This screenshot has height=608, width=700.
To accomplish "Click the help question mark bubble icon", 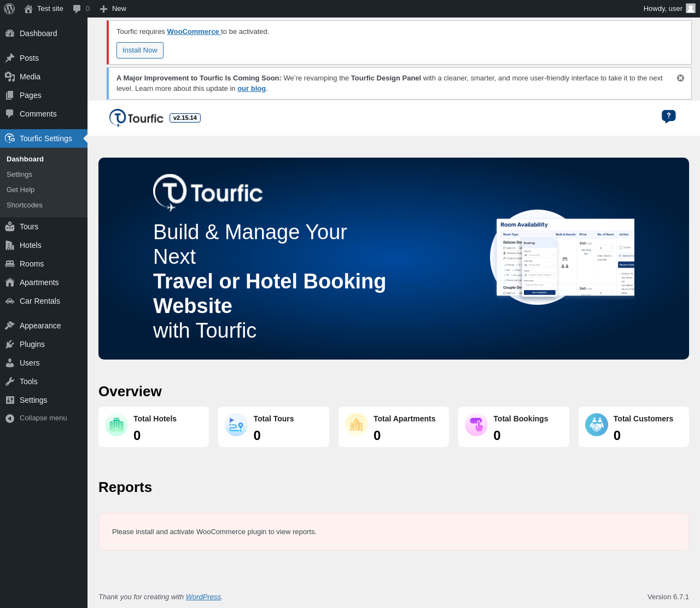I will pyautogui.click(x=669, y=116).
